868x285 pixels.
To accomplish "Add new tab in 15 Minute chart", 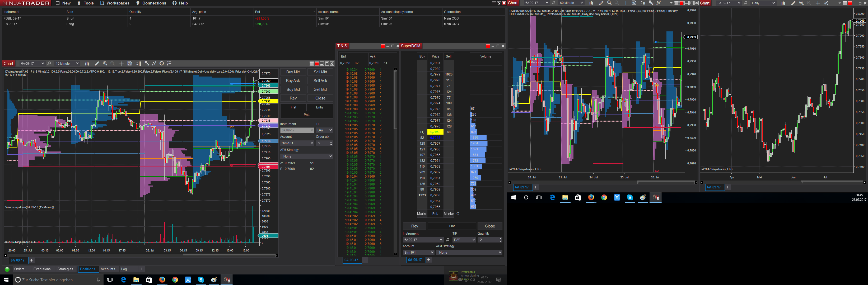I will [31, 260].
